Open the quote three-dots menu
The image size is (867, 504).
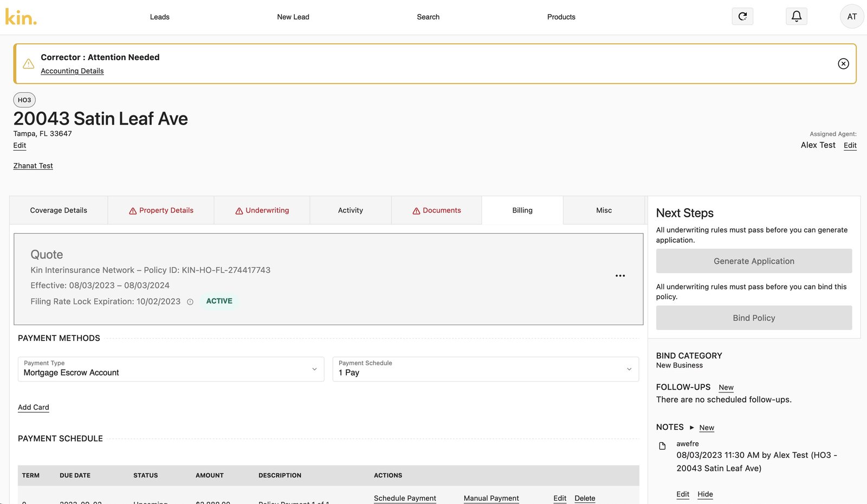[620, 276]
